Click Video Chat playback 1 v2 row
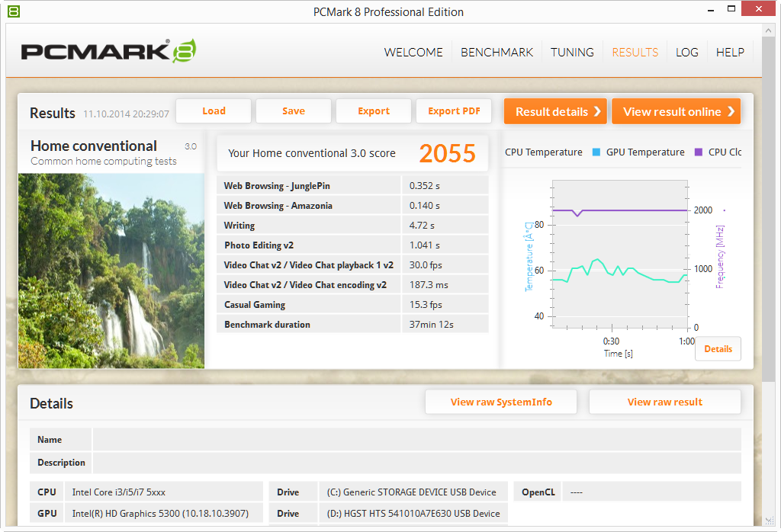781x532 pixels. [x=352, y=264]
